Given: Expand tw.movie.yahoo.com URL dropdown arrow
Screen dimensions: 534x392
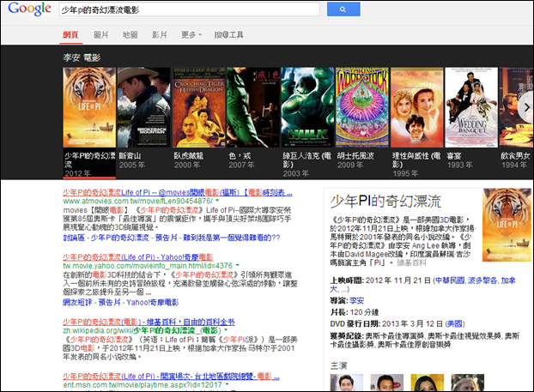Looking at the screenshot, I should click(237, 265).
